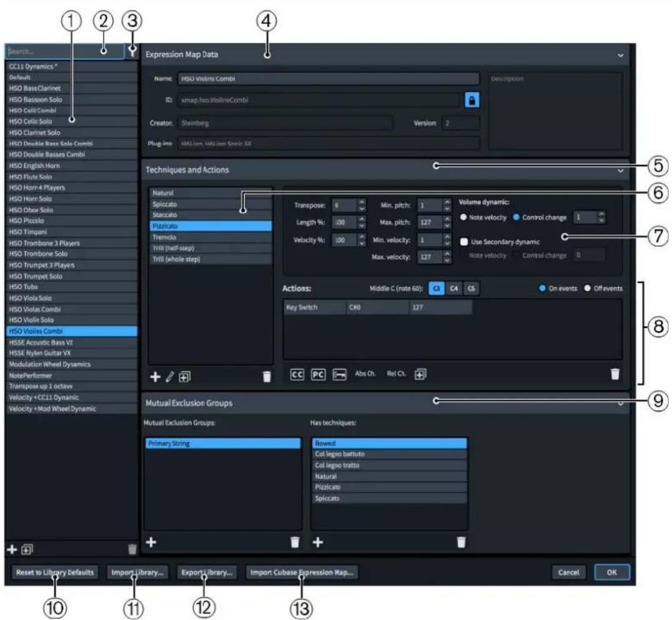672x620 pixels.
Task: Add absolute channel action (Abs Ch.)
Action: (365, 373)
